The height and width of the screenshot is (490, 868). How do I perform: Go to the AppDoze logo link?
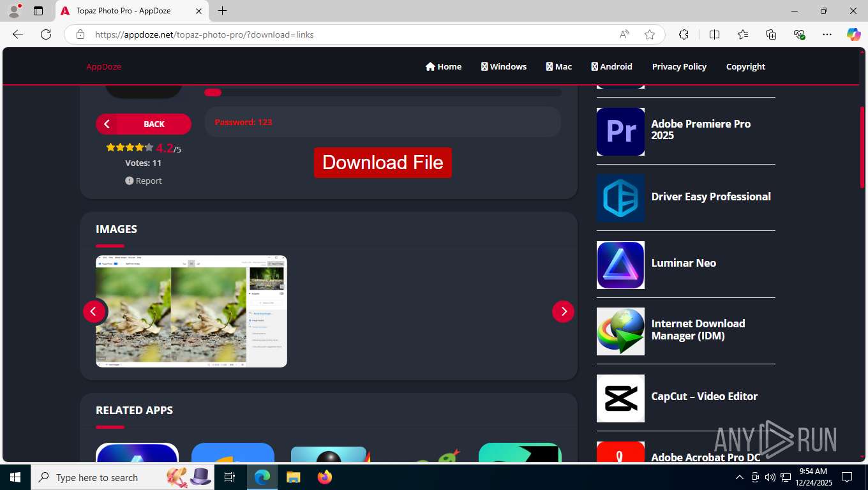(103, 66)
